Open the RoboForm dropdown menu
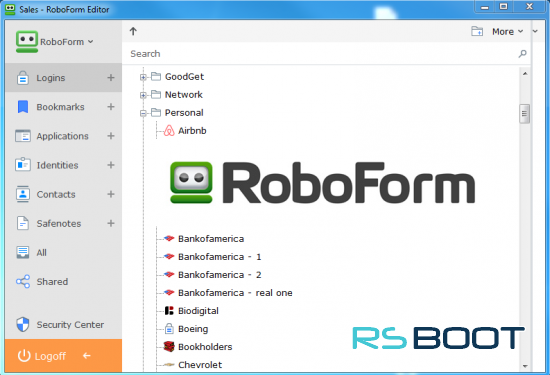The width and height of the screenshot is (550, 375). coord(67,42)
